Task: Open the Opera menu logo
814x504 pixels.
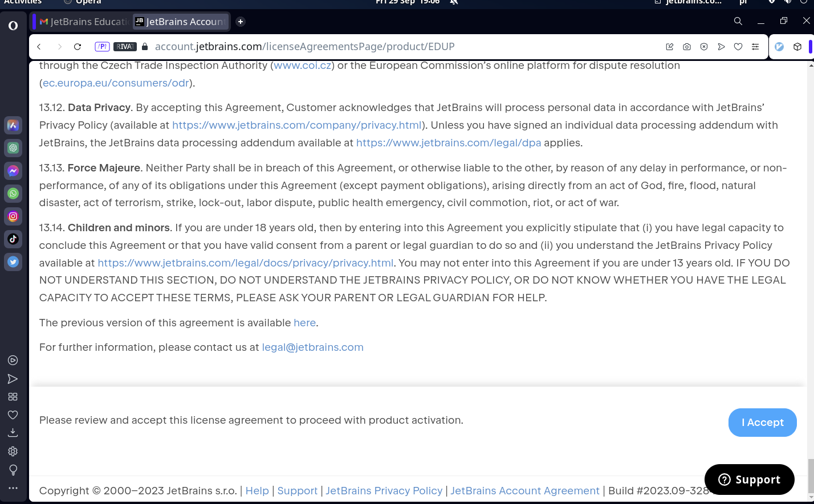Action: [13, 25]
